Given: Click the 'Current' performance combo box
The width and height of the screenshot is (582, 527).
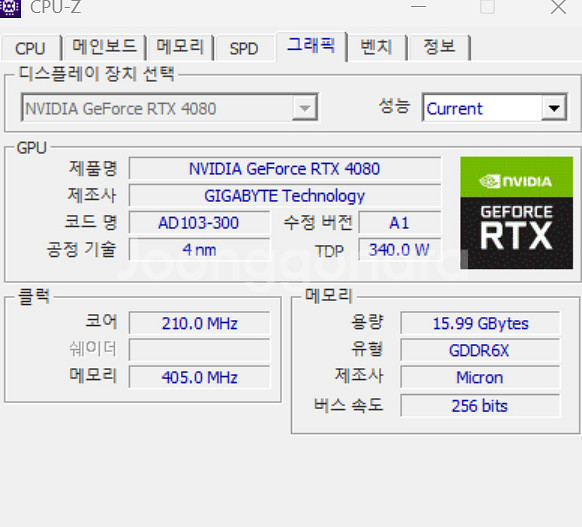Looking at the screenshot, I should (x=495, y=108).
